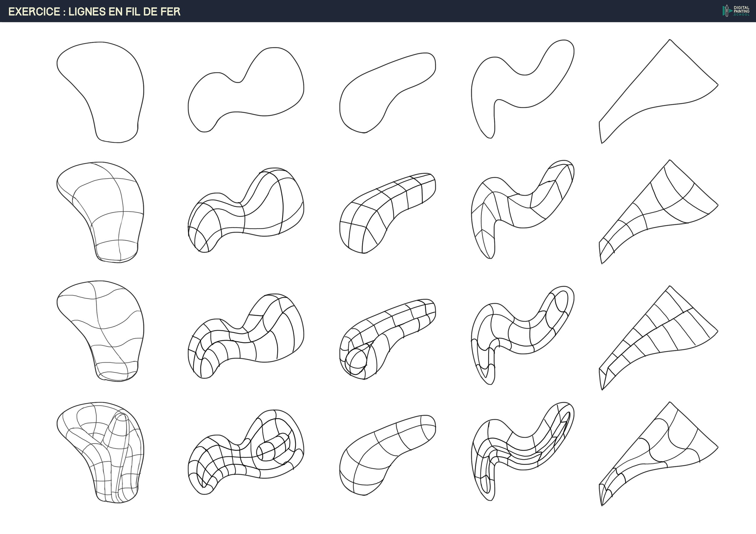The height and width of the screenshot is (534, 756).
Task: Click the Digital Painting School logo
Action: (736, 11)
